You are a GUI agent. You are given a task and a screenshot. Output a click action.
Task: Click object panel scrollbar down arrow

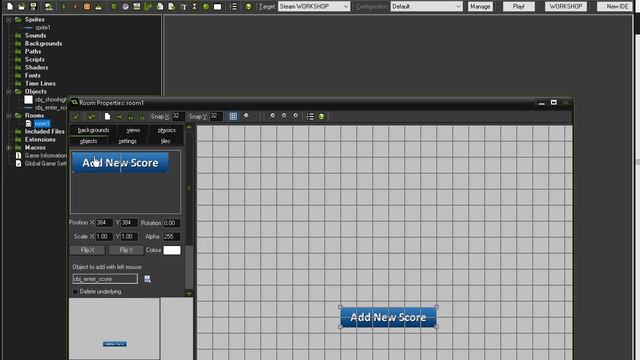[x=189, y=293]
